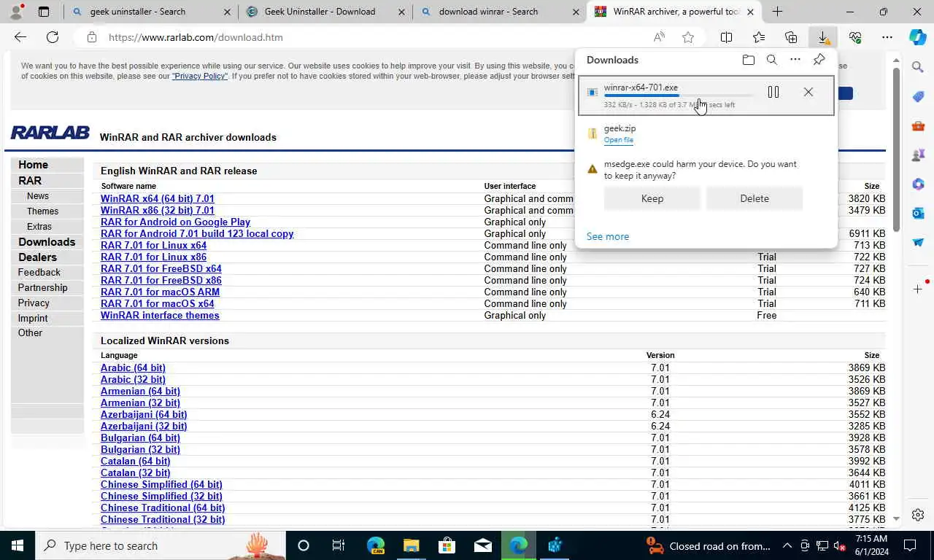Go back to previous page
934x560 pixels.
[20, 37]
